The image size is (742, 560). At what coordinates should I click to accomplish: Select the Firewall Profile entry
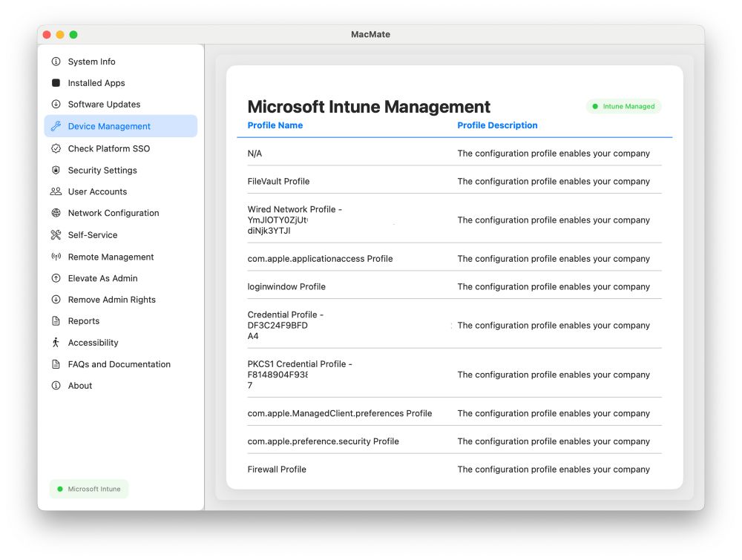277,470
